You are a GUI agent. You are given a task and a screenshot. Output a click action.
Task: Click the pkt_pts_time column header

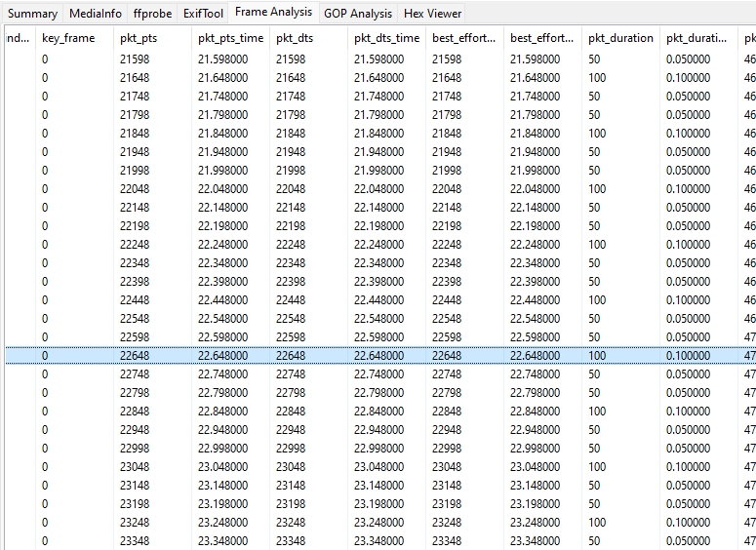pos(230,39)
